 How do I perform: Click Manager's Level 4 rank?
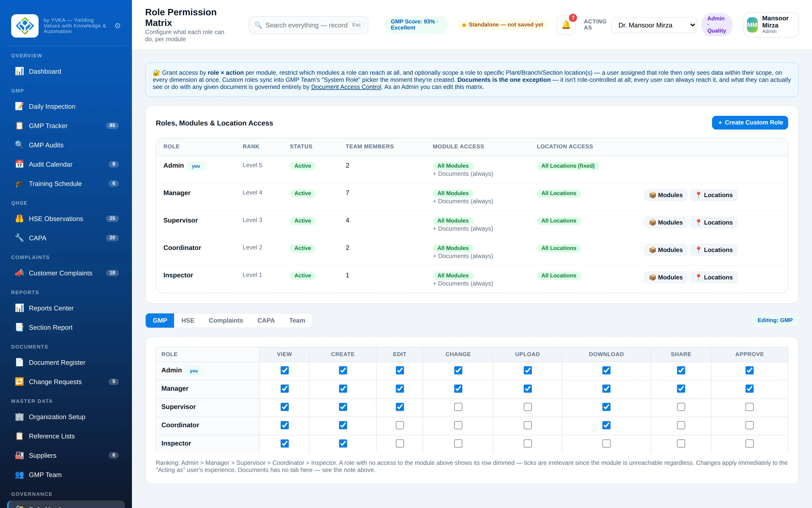pyautogui.click(x=252, y=193)
